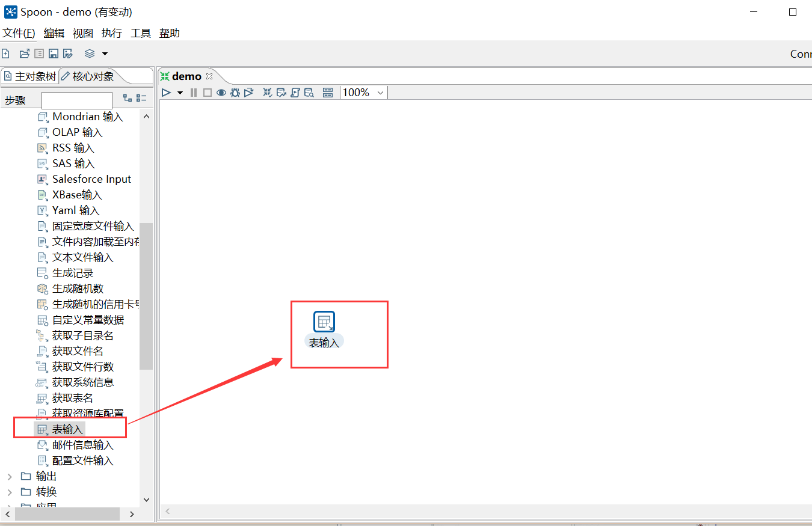Switch to the 核心对象 tab
The width and height of the screenshot is (812, 526).
click(x=88, y=76)
